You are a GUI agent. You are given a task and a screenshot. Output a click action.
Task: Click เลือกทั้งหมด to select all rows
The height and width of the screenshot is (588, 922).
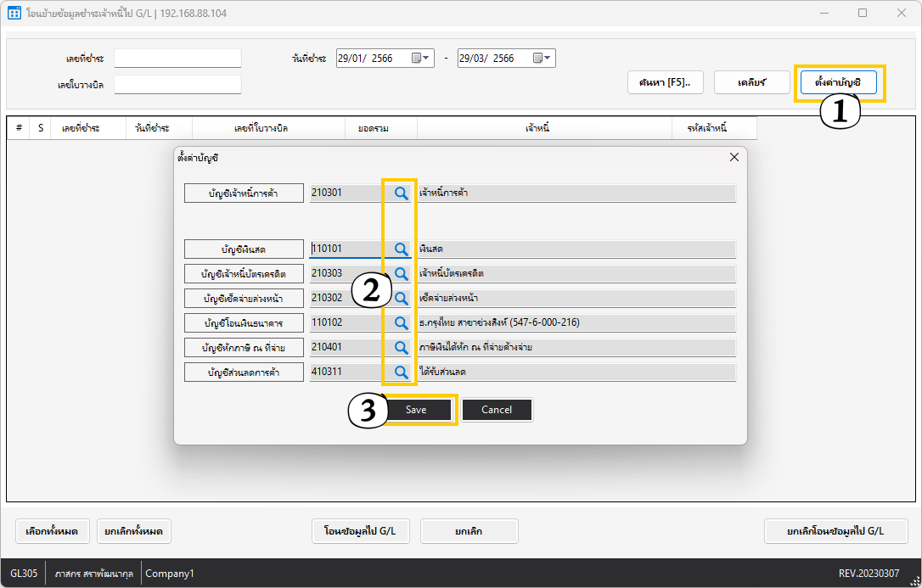click(52, 531)
